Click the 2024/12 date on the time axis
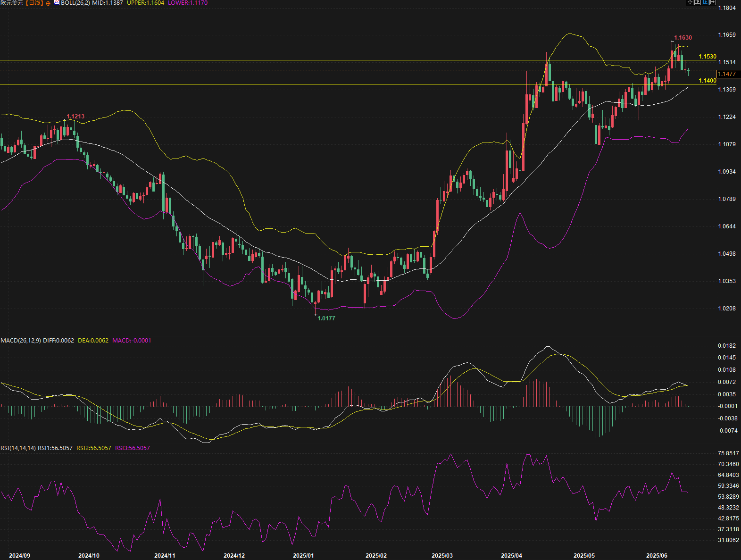Image resolution: width=741 pixels, height=560 pixels. coord(234,555)
